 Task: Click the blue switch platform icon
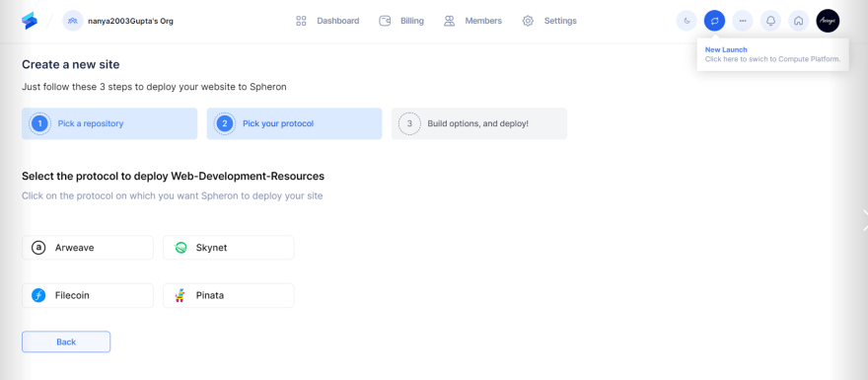(x=715, y=21)
